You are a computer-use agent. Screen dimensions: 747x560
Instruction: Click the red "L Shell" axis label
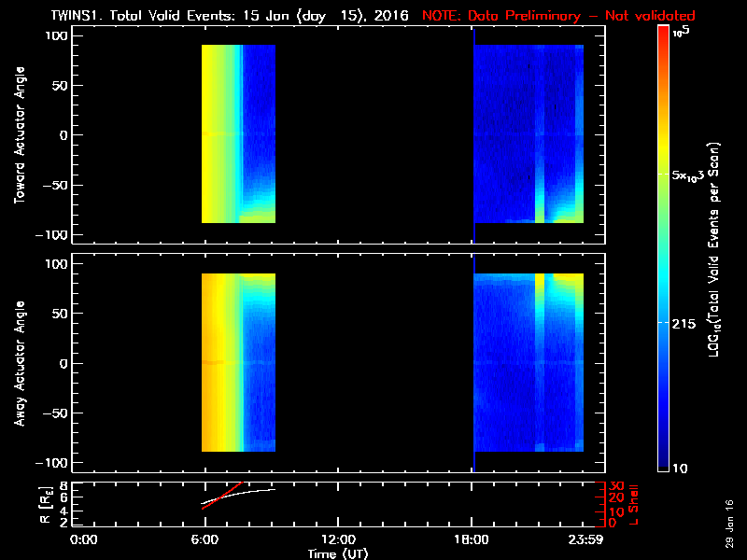634,503
